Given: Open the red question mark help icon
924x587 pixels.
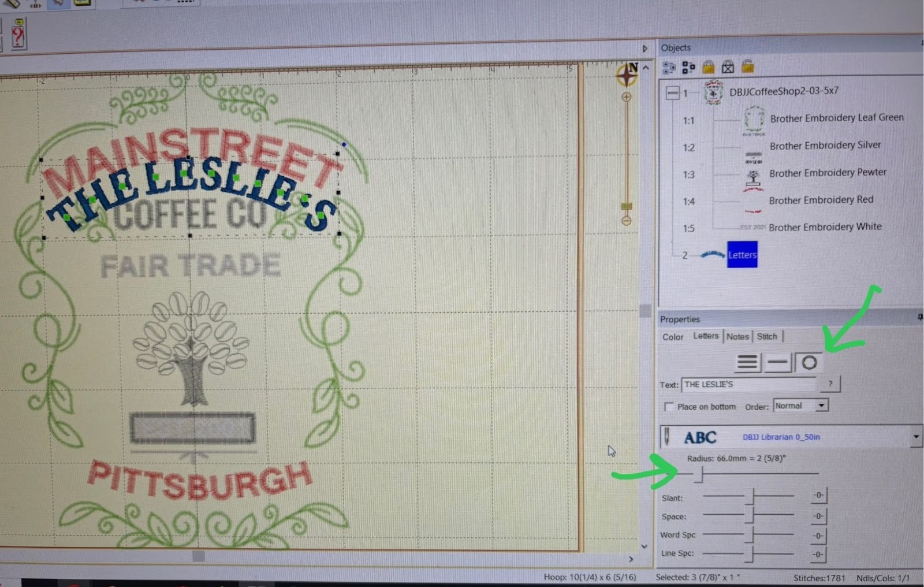Looking at the screenshot, I should coord(18,35).
